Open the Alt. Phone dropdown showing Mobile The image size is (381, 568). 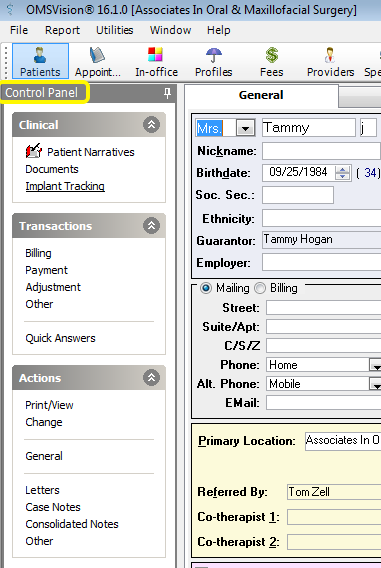[376, 384]
